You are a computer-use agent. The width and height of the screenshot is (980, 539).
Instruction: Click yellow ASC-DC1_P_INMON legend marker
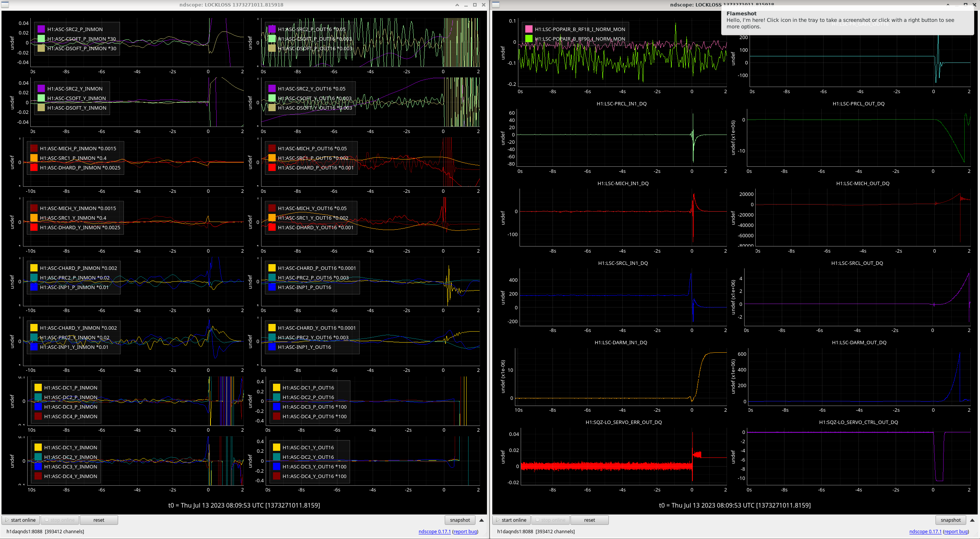coord(38,388)
